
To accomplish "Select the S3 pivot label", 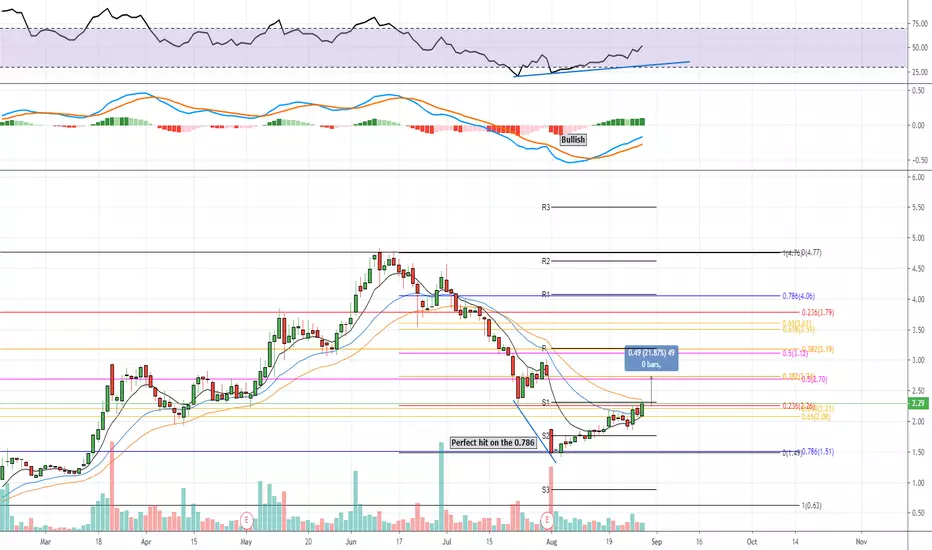I will tap(546, 490).
